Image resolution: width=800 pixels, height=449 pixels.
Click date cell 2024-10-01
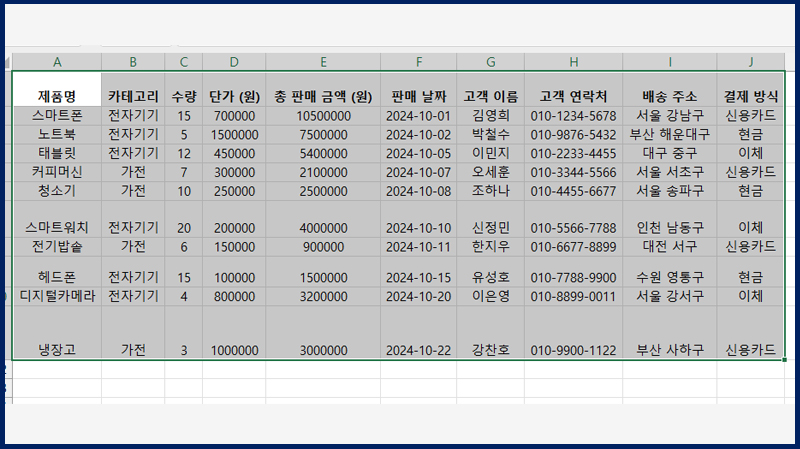(x=418, y=116)
